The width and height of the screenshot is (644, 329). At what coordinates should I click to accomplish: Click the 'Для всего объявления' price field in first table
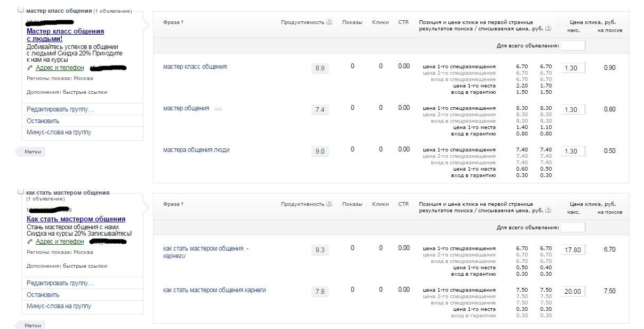click(573, 46)
